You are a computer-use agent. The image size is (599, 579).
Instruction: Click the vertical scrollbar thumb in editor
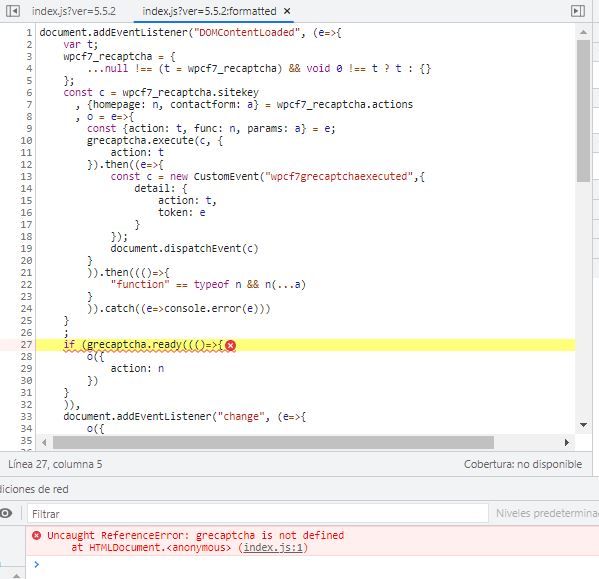coord(583,111)
